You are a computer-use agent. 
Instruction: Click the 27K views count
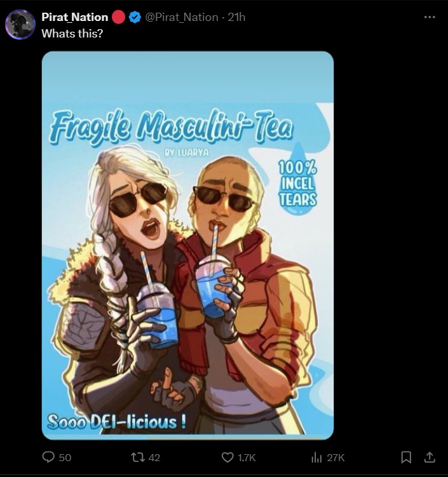tap(335, 457)
